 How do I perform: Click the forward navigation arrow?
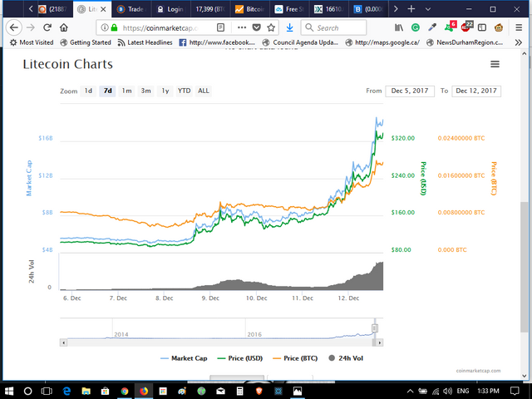coord(31,27)
